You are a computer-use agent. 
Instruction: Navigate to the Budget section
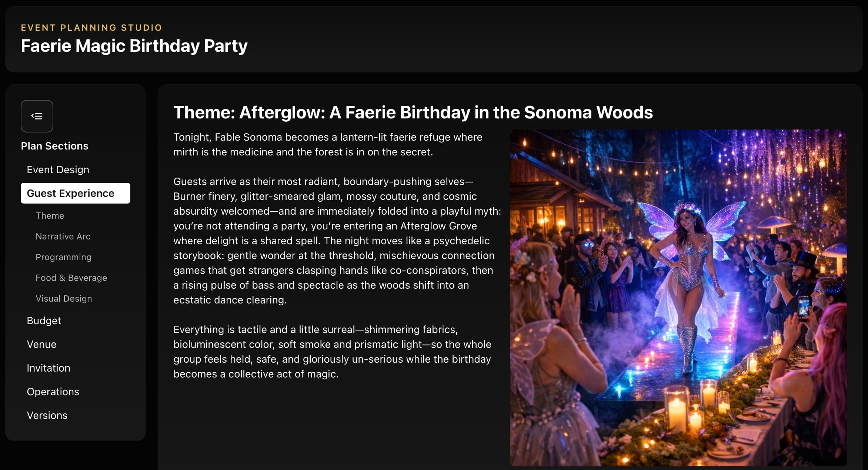pos(44,320)
